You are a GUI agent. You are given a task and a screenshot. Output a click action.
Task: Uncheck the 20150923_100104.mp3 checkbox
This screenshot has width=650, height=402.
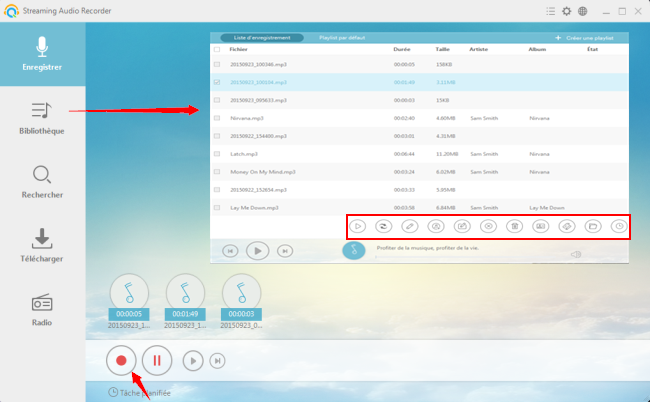tap(217, 82)
